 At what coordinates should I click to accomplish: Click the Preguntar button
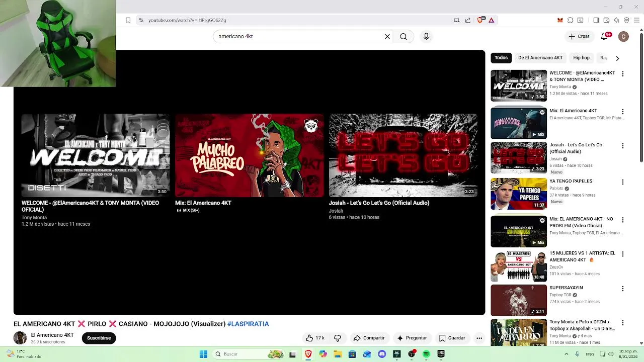(412, 338)
